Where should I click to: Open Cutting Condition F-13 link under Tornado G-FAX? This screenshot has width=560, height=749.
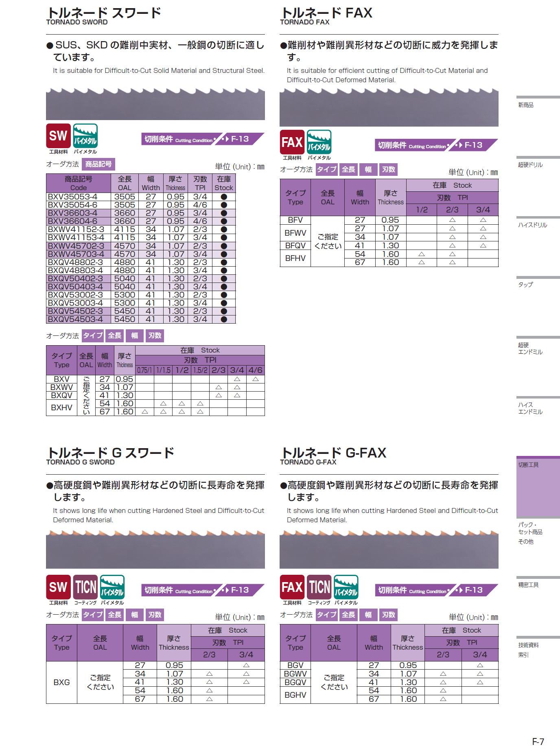point(436,590)
